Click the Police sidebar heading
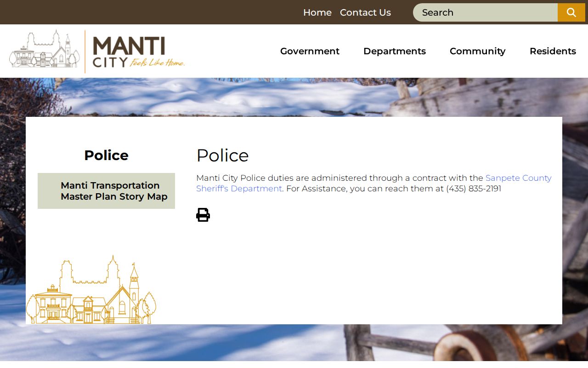The image size is (588, 368). tap(106, 155)
